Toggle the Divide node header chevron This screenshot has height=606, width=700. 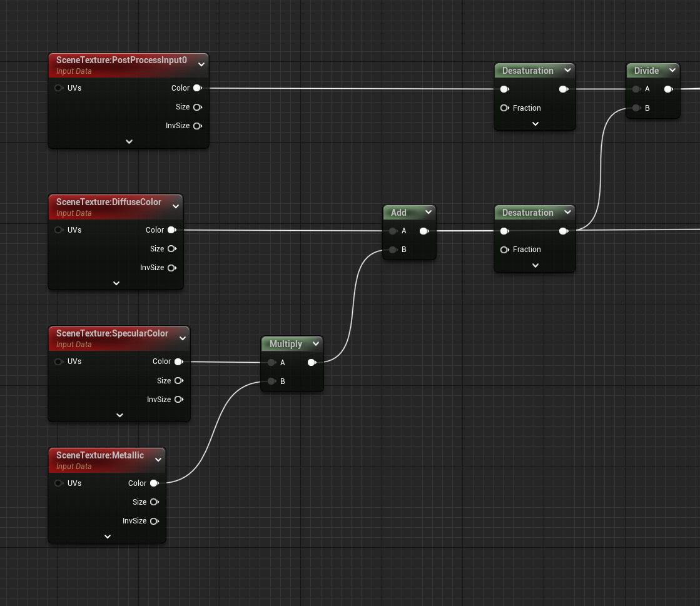coord(672,70)
